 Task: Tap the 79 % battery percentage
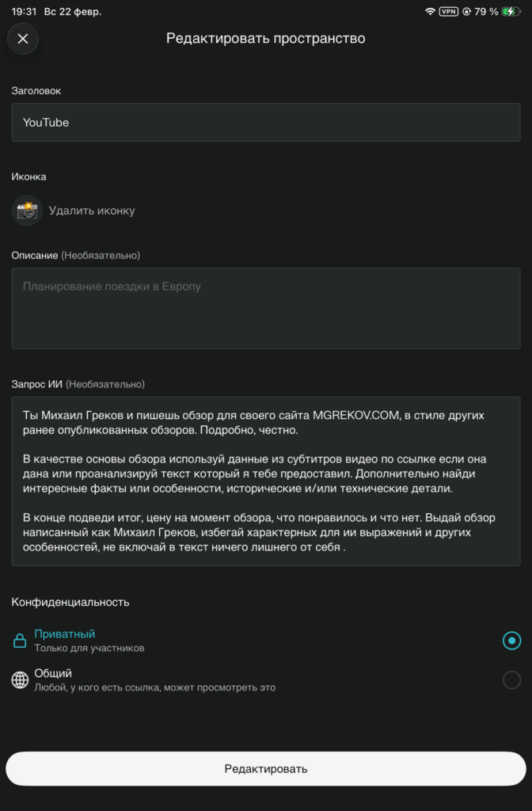tap(486, 12)
